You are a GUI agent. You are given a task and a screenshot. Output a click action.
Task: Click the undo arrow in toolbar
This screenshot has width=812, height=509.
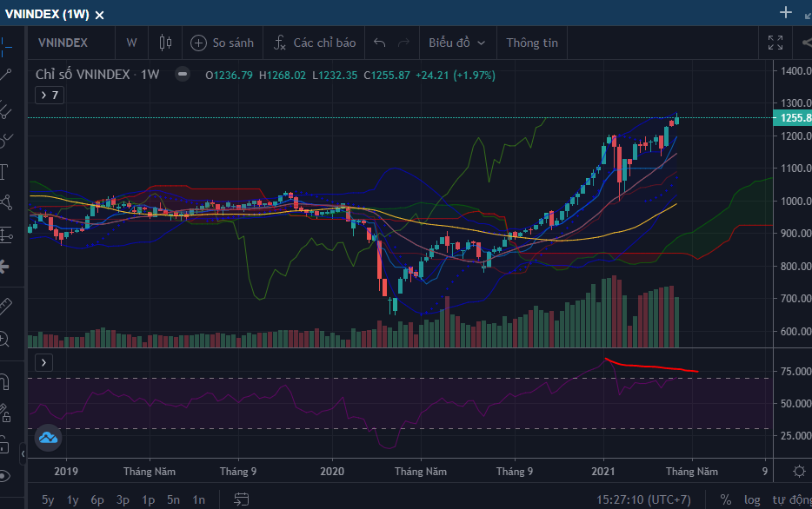[x=379, y=43]
